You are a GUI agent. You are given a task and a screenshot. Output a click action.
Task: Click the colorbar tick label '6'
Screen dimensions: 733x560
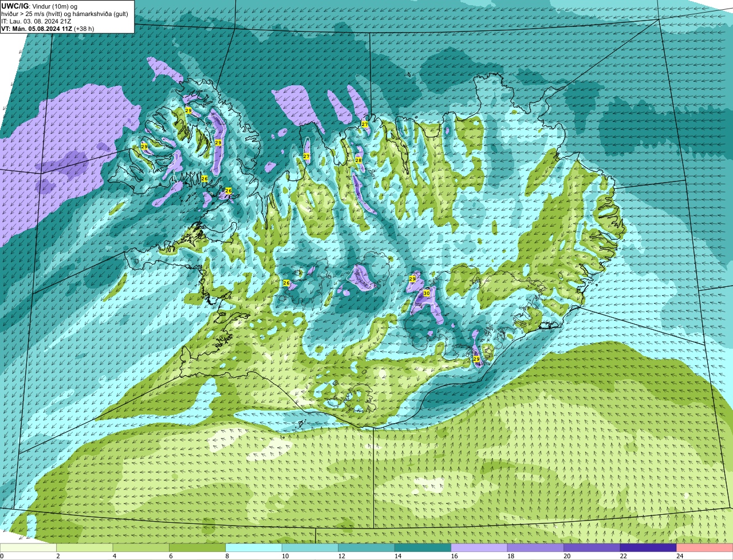point(171,556)
